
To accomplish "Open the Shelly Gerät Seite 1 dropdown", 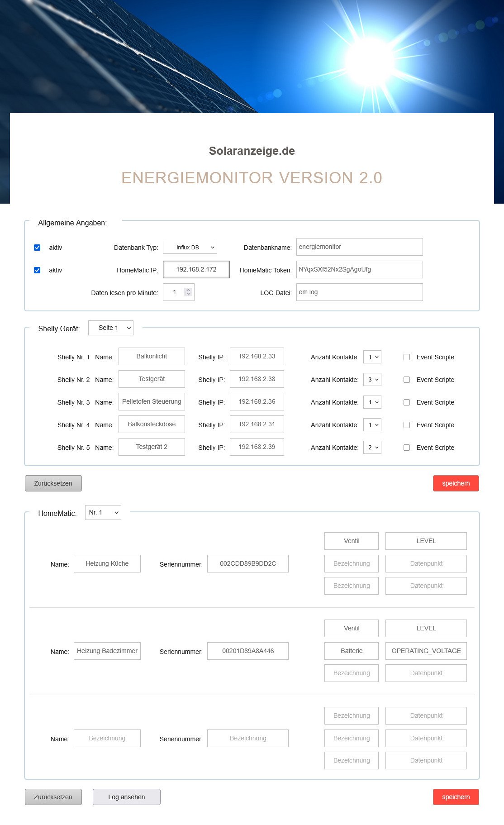I will pyautogui.click(x=111, y=328).
